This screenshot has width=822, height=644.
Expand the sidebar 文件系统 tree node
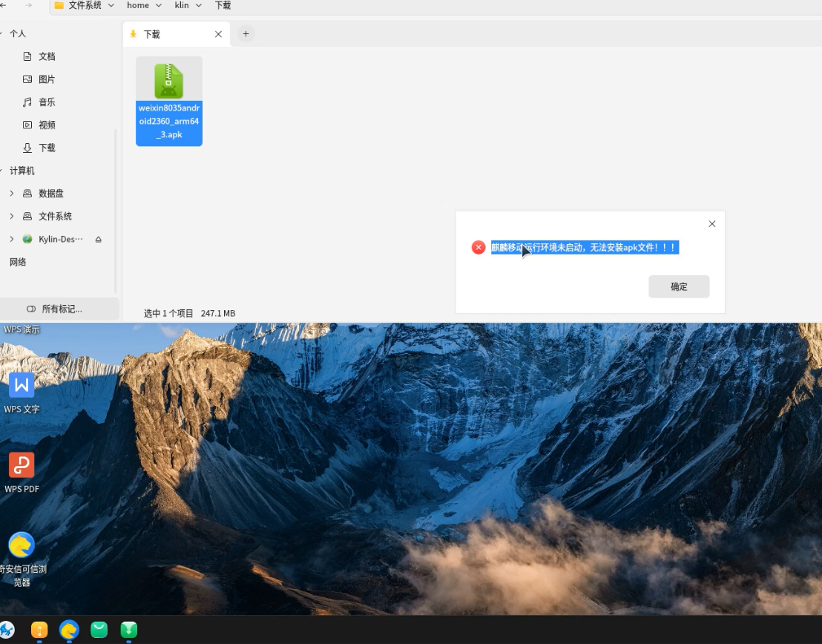coord(12,216)
